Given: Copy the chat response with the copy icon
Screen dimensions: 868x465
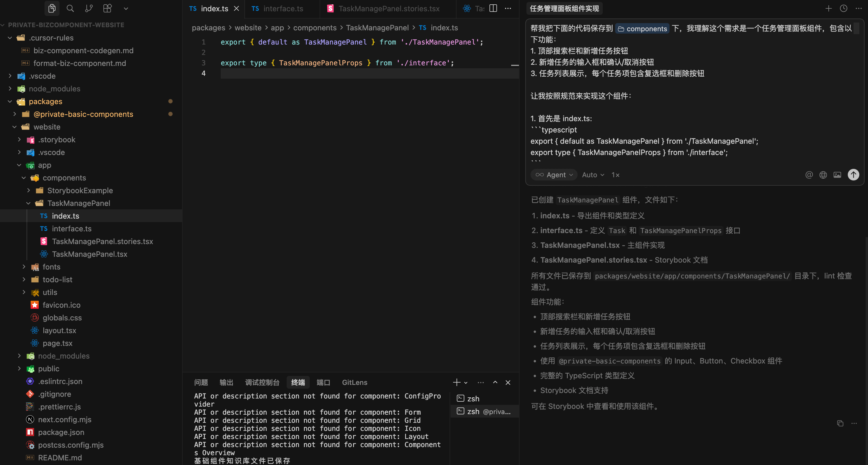Looking at the screenshot, I should (840, 424).
